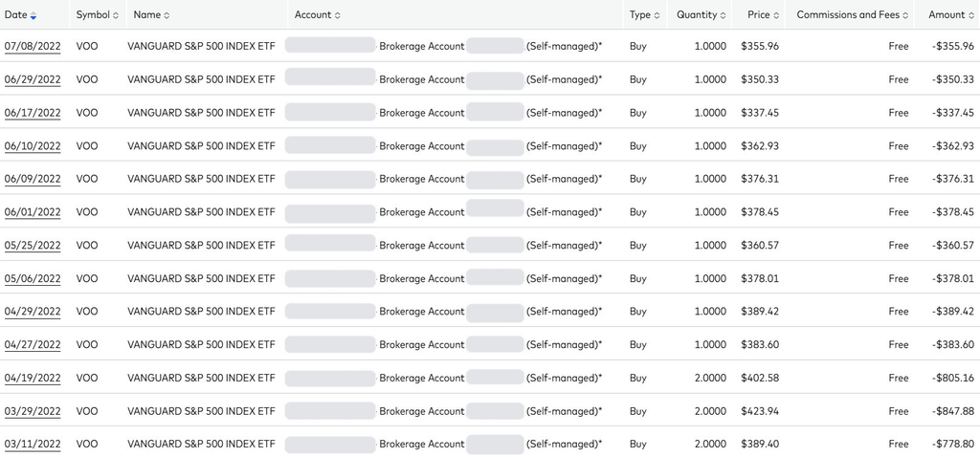This screenshot has width=980, height=457.
Task: Sort by the Quantity column arrows
Action: [x=724, y=15]
